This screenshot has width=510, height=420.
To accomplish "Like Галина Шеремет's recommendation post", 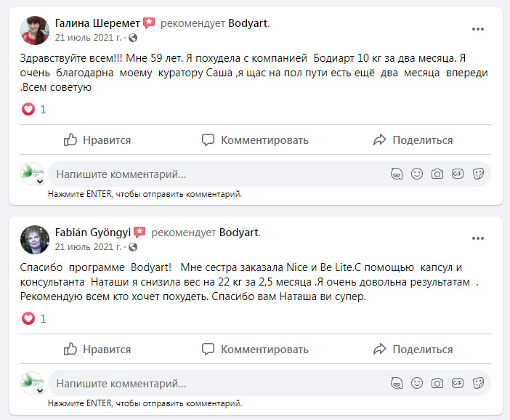I will [x=97, y=140].
